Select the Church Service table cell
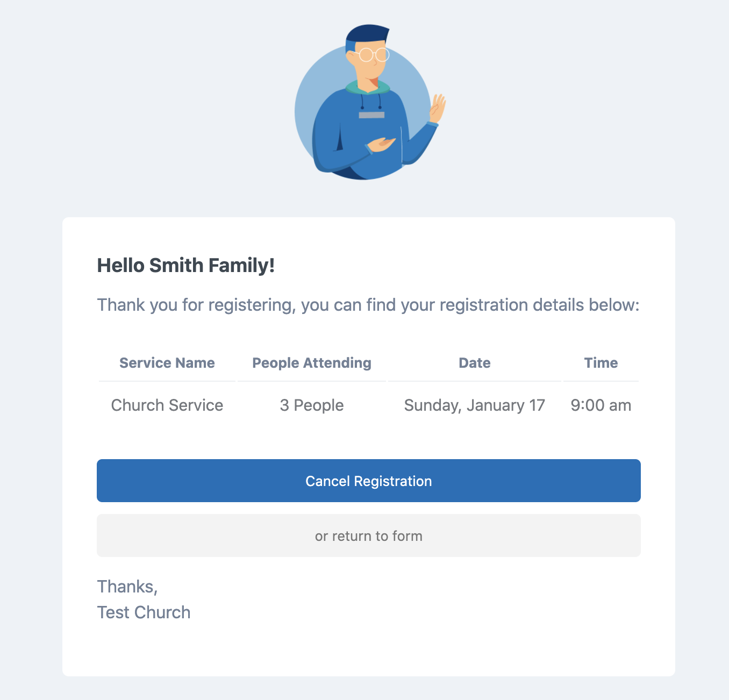The height and width of the screenshot is (700, 729). pos(167,405)
